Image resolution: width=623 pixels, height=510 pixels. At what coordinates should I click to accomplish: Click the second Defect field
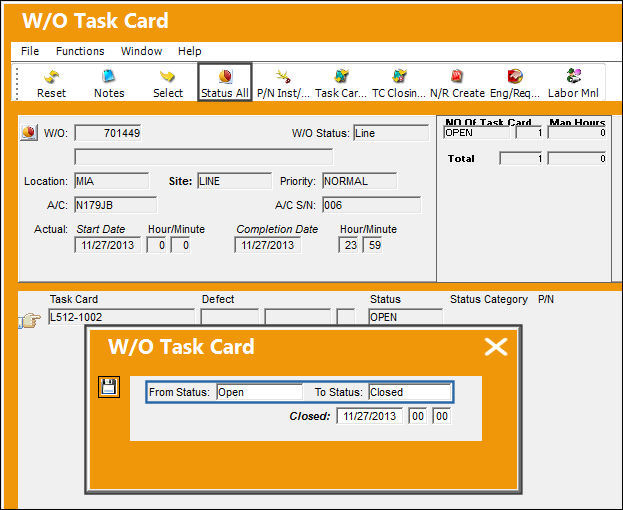(x=298, y=317)
